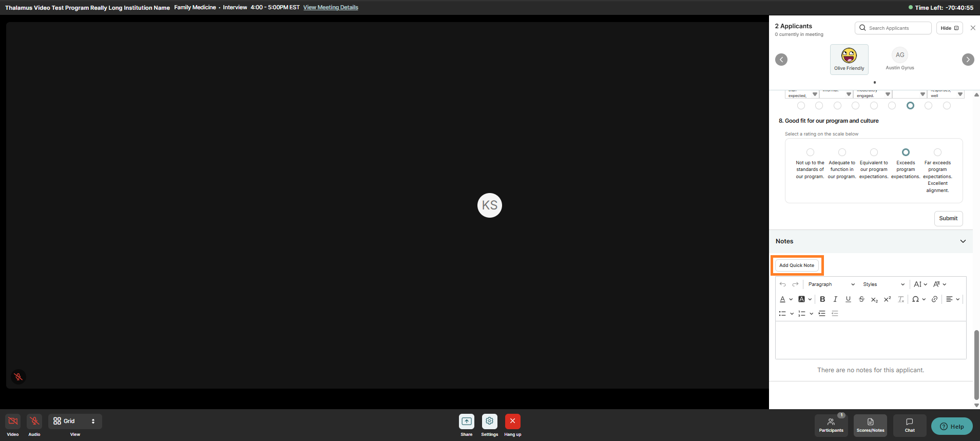
Task: Expand the 'engaged.' description dropdown arrow
Action: 888,94
